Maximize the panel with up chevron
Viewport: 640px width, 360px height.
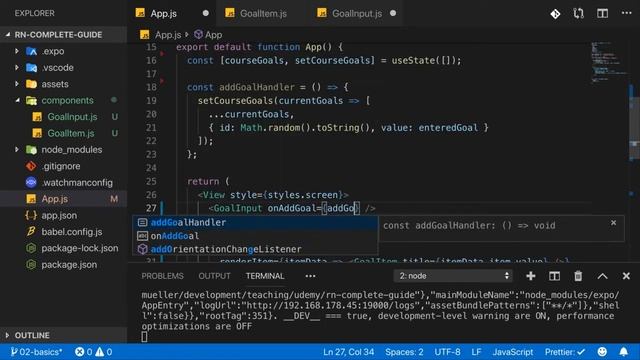(x=602, y=276)
